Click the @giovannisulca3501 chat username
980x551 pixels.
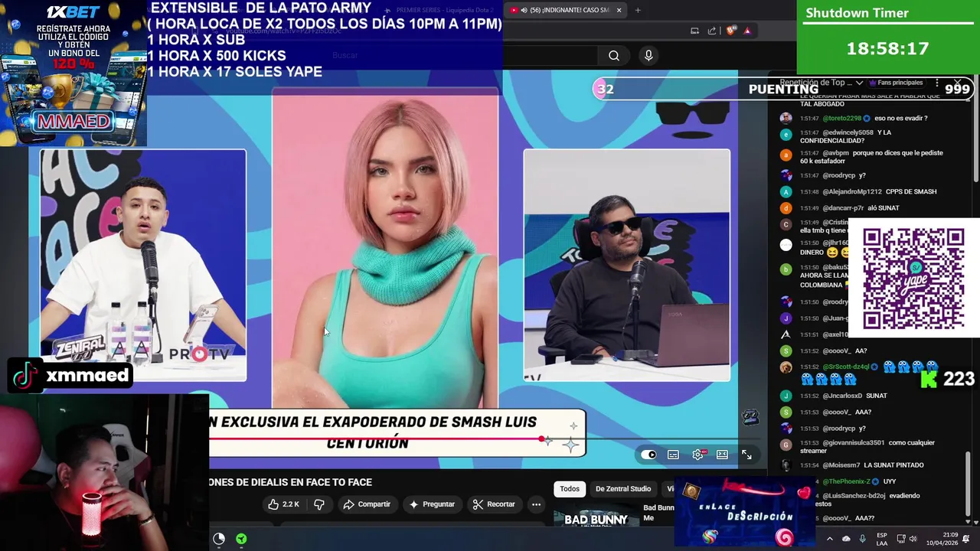point(854,443)
